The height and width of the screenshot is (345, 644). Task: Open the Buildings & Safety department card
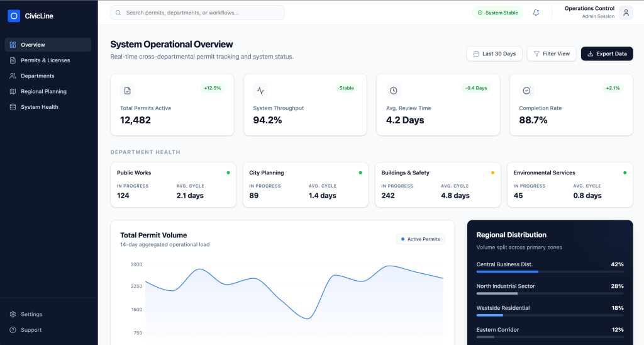pyautogui.click(x=438, y=185)
